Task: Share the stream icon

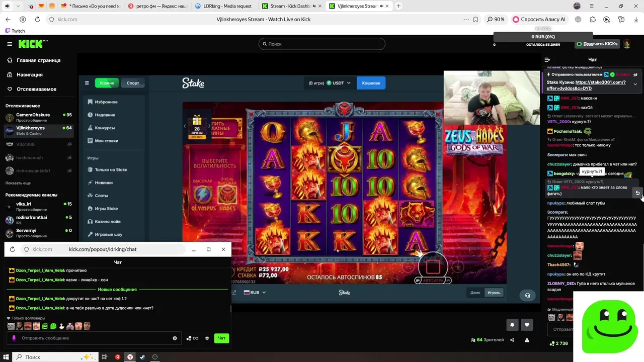Action: [512, 340]
